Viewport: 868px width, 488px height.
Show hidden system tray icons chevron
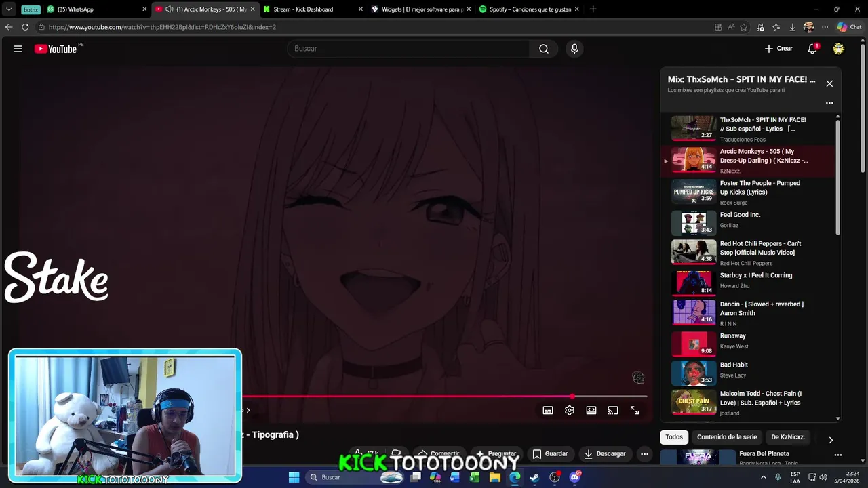762,477
